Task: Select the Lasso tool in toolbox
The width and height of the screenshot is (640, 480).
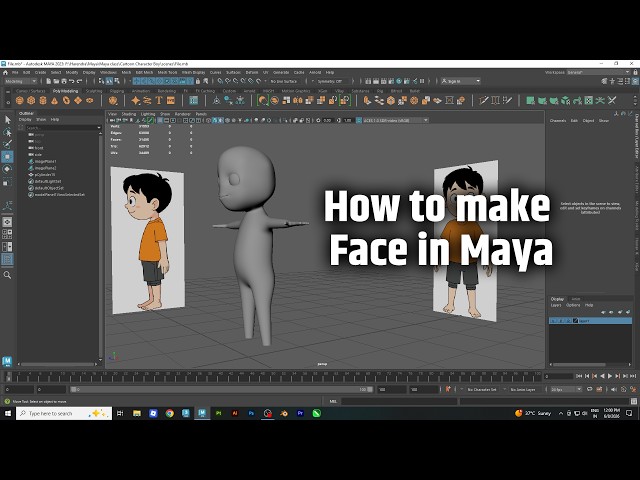Action: pyautogui.click(x=7, y=132)
